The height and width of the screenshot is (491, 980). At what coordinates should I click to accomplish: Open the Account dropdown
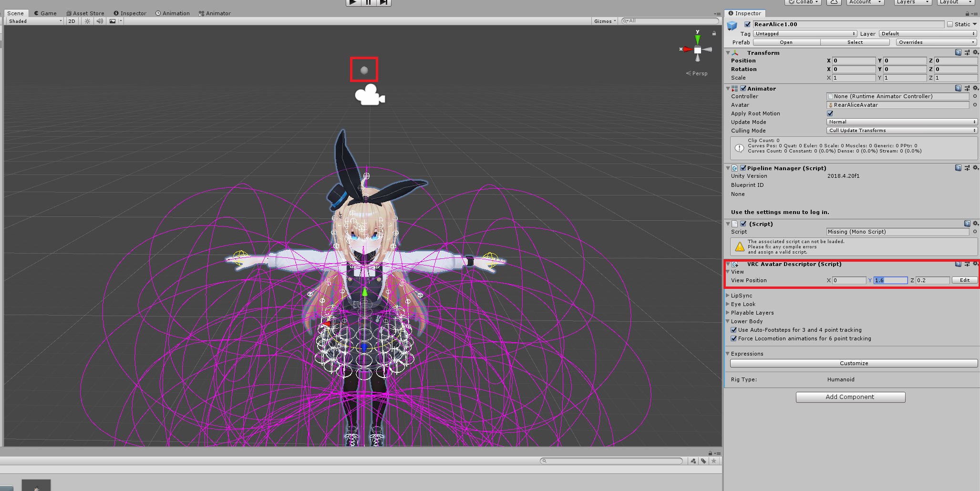866,2
